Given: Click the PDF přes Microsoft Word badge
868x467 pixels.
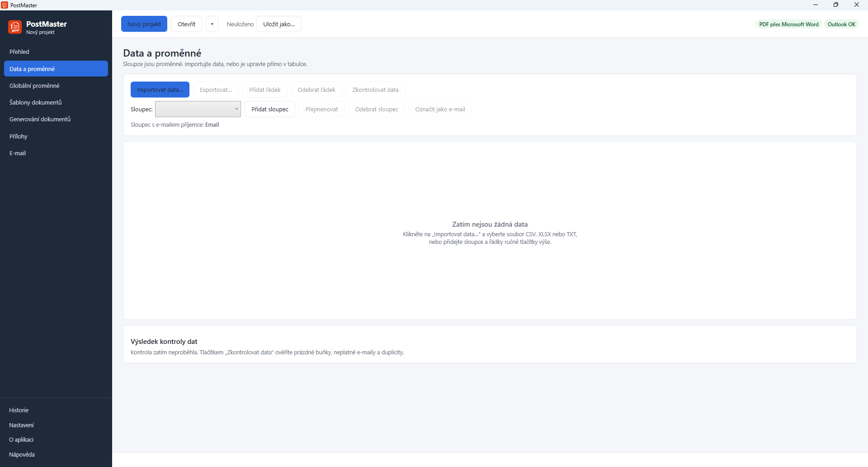Looking at the screenshot, I should coord(789,24).
